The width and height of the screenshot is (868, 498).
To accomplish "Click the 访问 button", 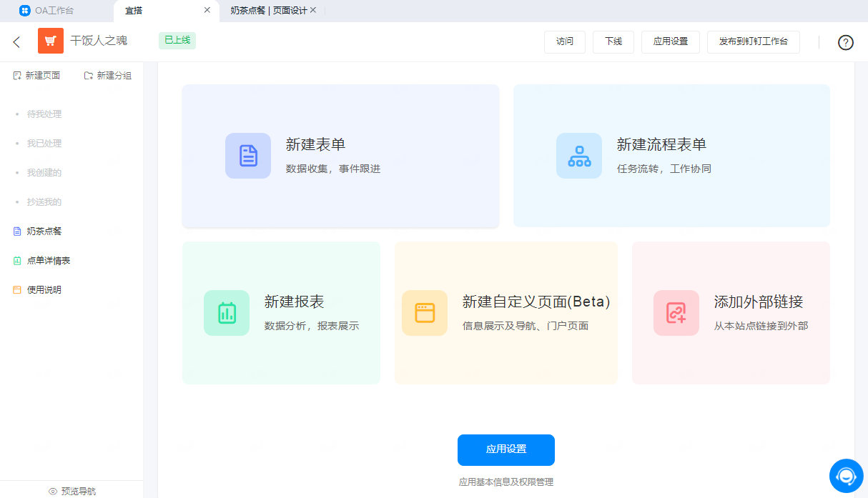I will tap(564, 41).
